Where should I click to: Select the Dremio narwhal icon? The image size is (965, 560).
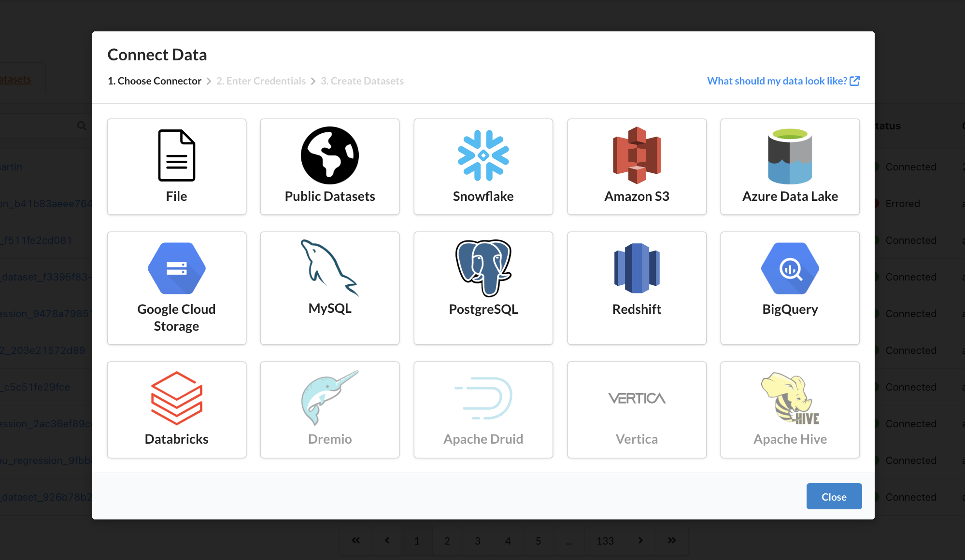pos(330,398)
